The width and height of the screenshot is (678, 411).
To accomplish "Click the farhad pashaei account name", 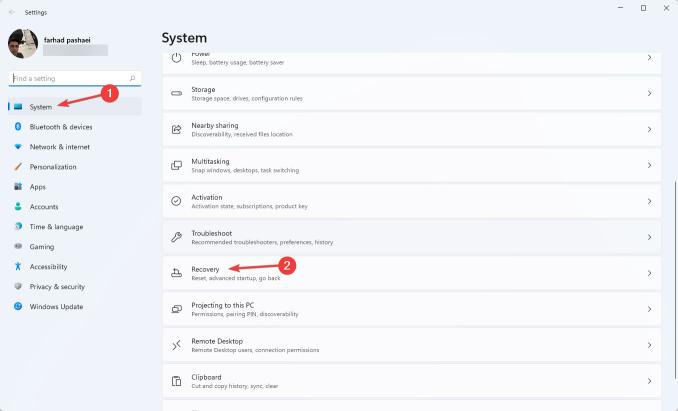I will click(67, 40).
